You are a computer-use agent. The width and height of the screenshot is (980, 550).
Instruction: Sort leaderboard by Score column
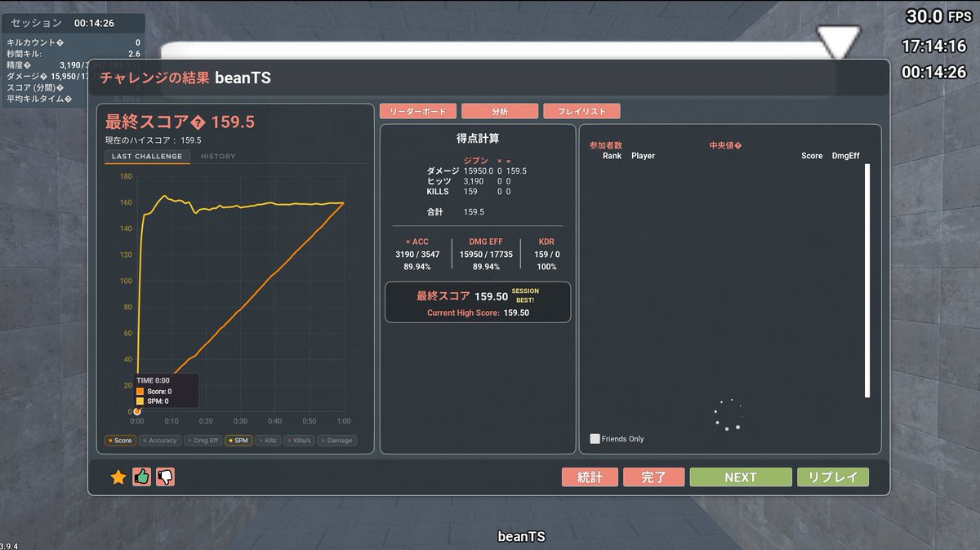(x=812, y=156)
